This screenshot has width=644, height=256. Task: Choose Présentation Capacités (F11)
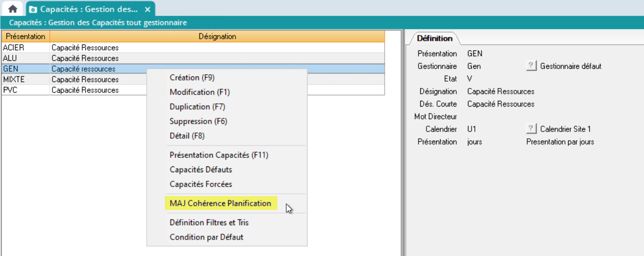tap(219, 155)
